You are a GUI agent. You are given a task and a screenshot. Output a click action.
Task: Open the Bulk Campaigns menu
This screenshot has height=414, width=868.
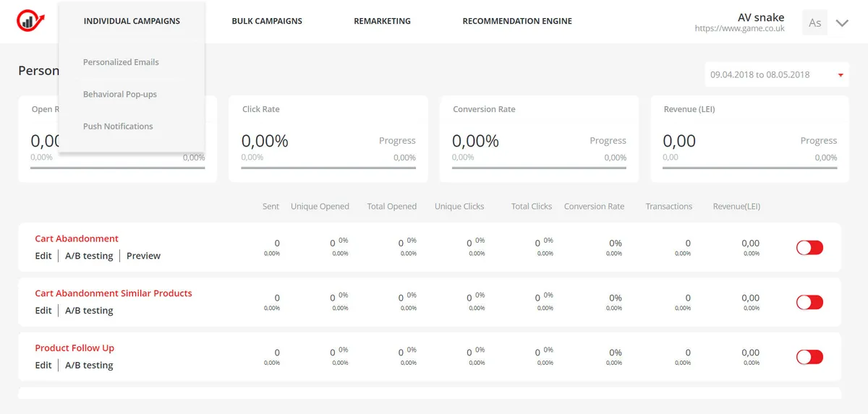[x=267, y=21]
